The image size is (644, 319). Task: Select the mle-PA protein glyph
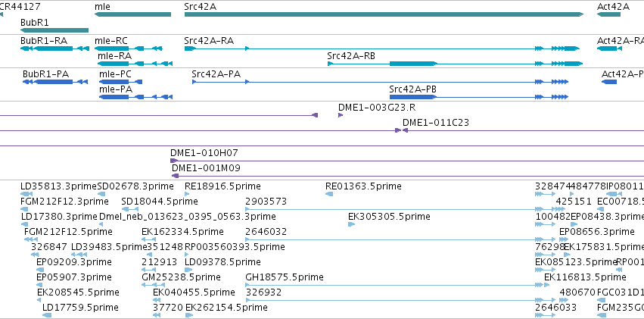[x=135, y=97]
